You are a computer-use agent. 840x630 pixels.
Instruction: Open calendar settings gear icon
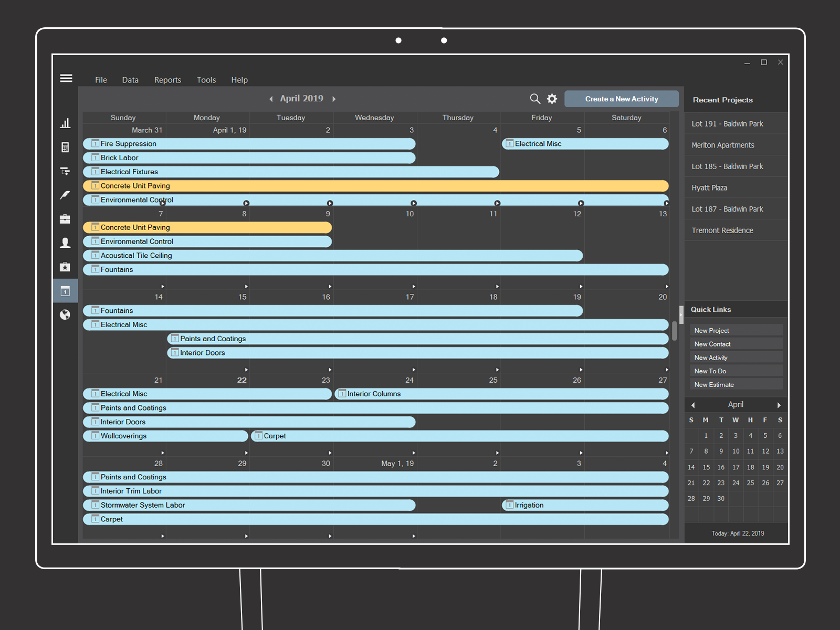[552, 99]
